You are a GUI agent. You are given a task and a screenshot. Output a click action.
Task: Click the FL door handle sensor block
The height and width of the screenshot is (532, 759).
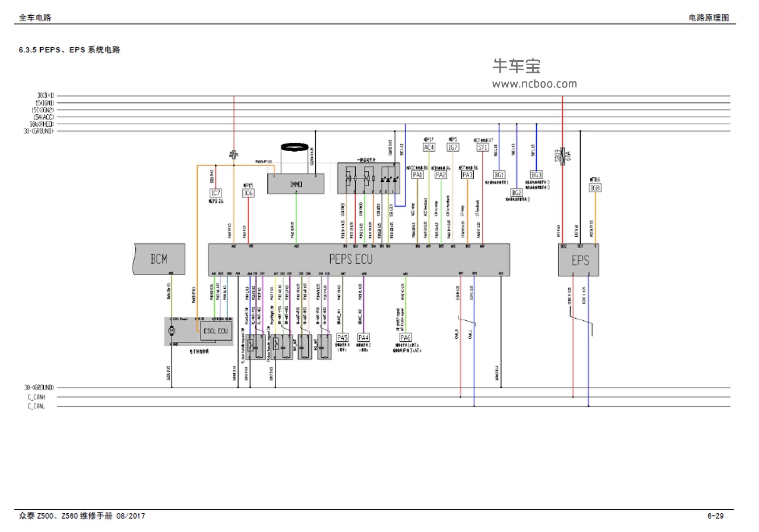click(256, 347)
